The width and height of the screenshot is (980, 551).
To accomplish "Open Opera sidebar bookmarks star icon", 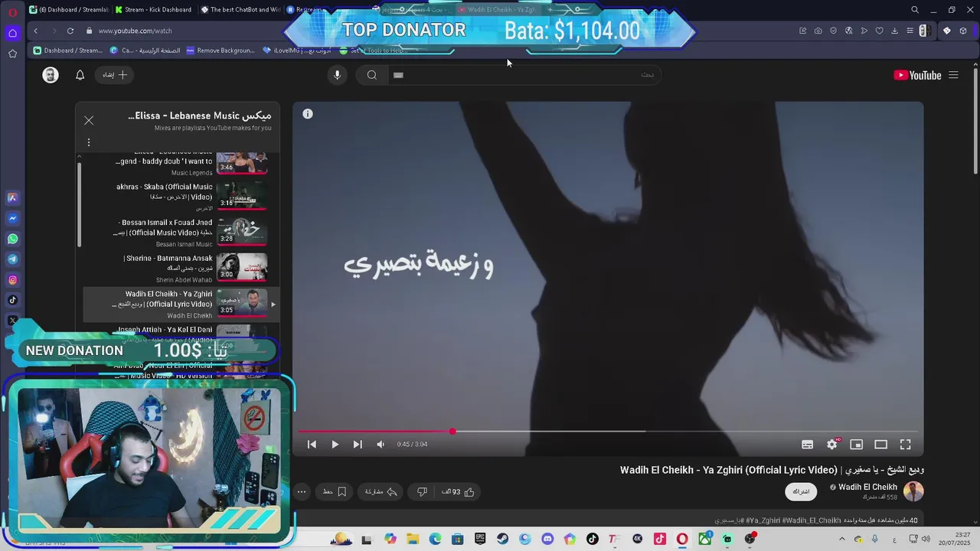I will pyautogui.click(x=12, y=54).
